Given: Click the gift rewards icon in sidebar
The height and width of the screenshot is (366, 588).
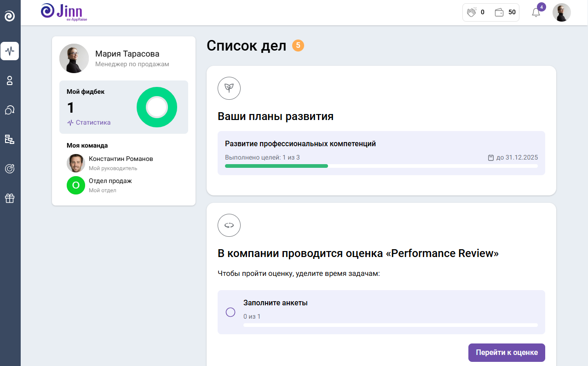Looking at the screenshot, I should point(10,198).
